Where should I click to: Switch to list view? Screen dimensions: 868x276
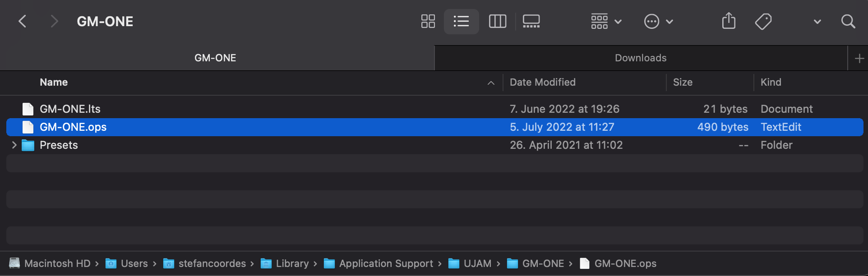click(x=461, y=21)
